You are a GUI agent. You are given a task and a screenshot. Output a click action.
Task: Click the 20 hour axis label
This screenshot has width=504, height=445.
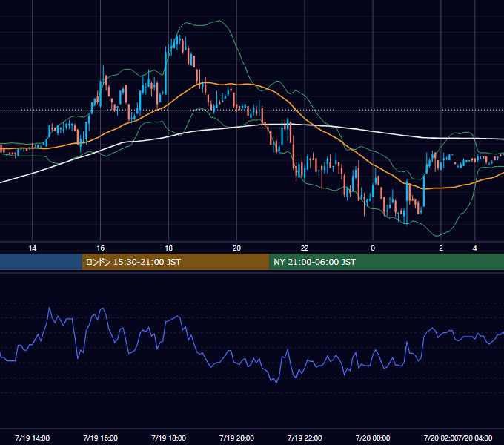point(236,248)
